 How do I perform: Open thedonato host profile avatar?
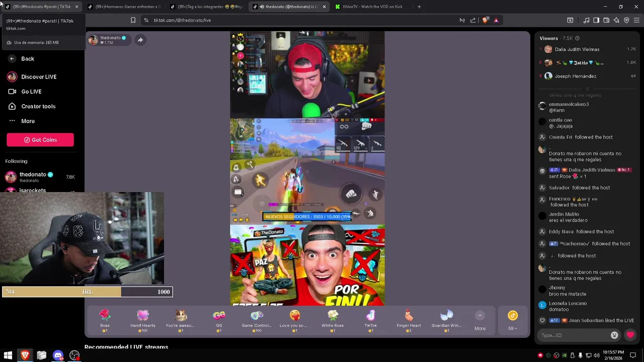tap(93, 40)
